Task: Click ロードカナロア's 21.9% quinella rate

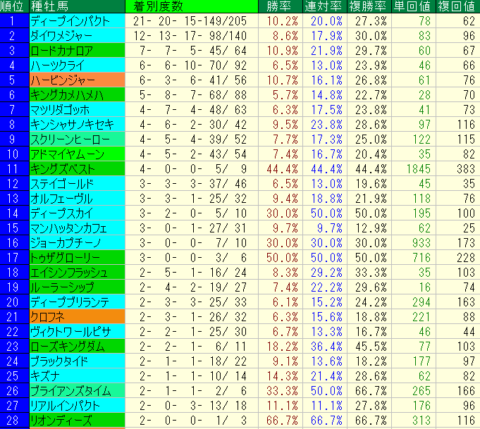Action: pyautogui.click(x=326, y=51)
